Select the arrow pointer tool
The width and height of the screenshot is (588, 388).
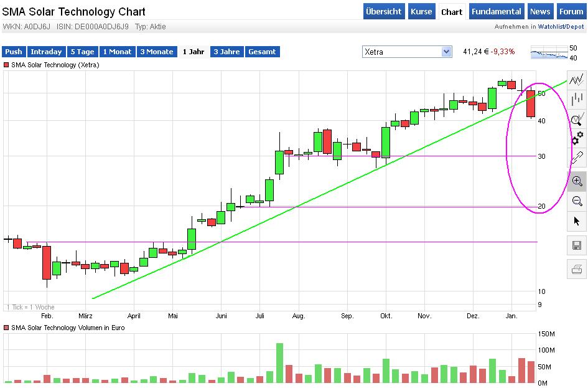[x=577, y=220]
